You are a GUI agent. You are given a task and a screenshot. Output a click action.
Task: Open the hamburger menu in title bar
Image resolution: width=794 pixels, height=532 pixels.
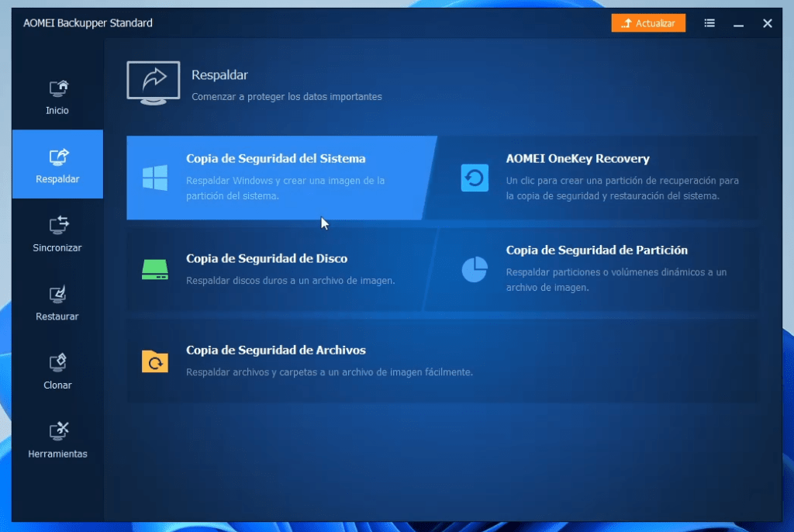tap(709, 23)
